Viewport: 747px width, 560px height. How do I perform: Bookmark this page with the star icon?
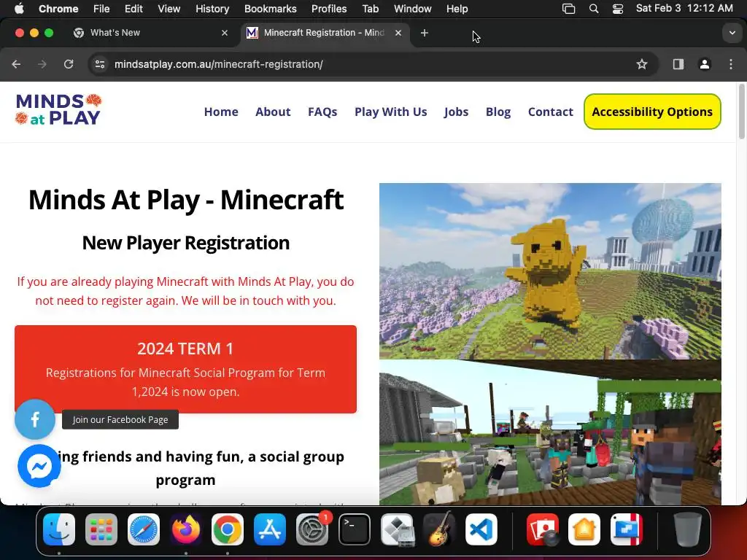click(642, 64)
